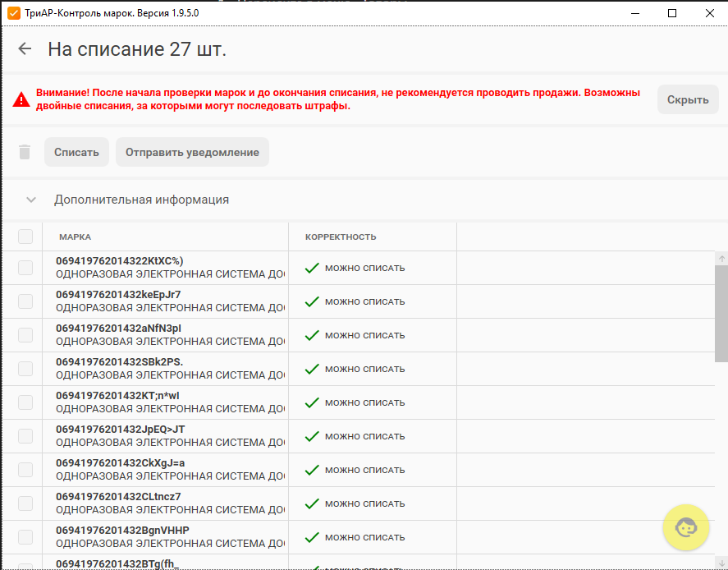
Task: Click the vertical scrollbar thumb
Action: [721, 314]
